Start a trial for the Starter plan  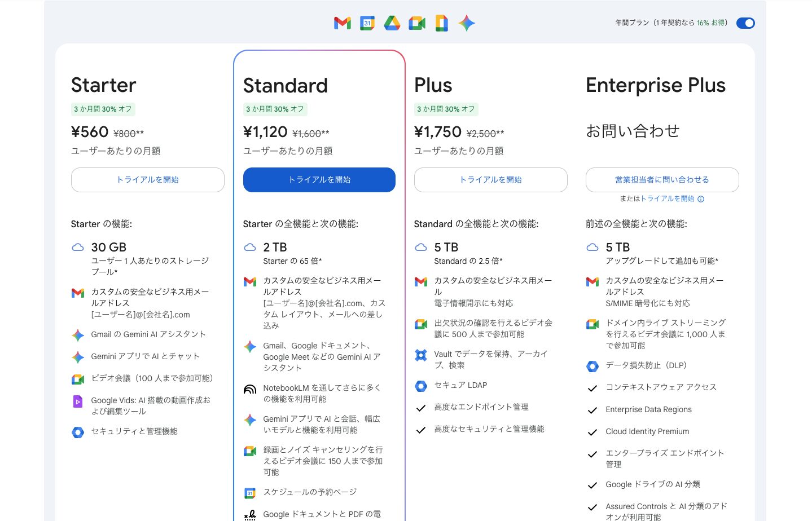147,179
